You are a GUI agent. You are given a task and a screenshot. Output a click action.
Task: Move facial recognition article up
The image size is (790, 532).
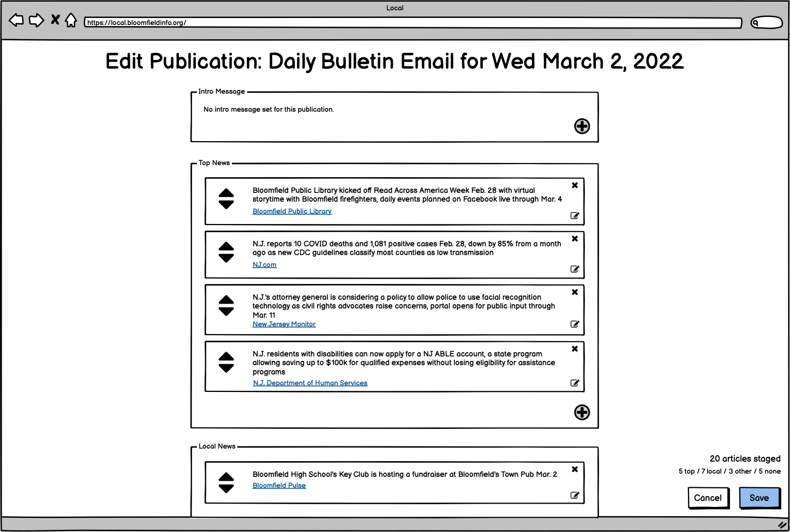pos(226,300)
